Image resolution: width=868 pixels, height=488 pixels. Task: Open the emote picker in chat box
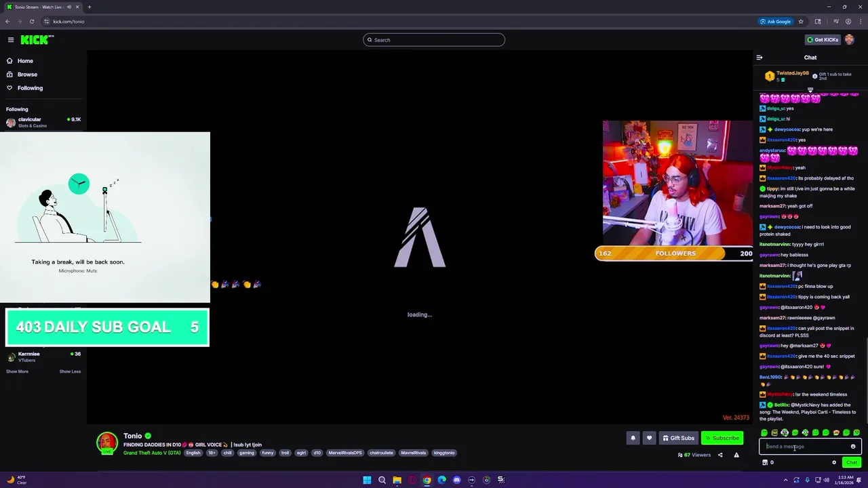point(853,447)
